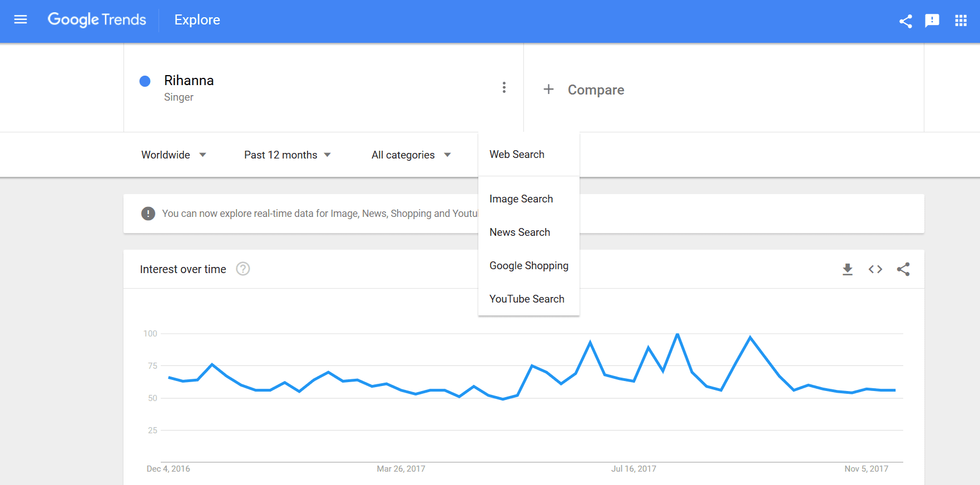Open the send feedback icon
The height and width of the screenshot is (485, 980).
pyautogui.click(x=932, y=21)
